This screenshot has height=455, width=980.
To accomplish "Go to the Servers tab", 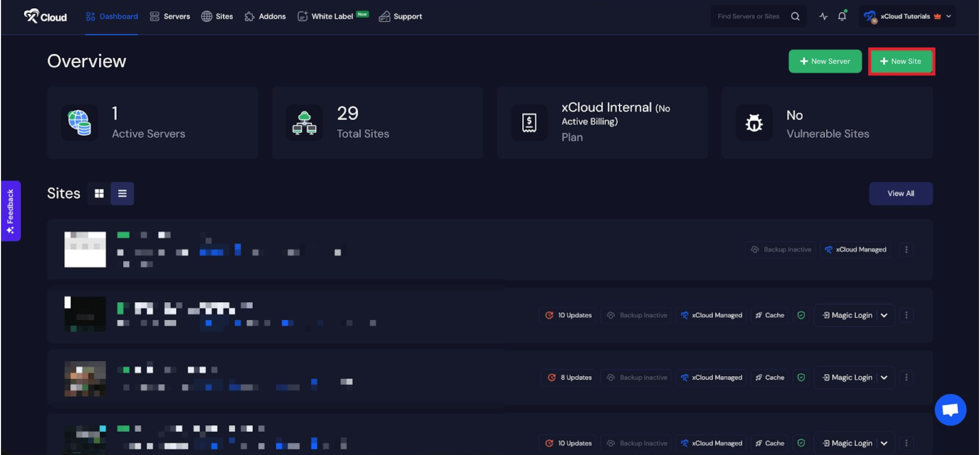I will (x=170, y=16).
